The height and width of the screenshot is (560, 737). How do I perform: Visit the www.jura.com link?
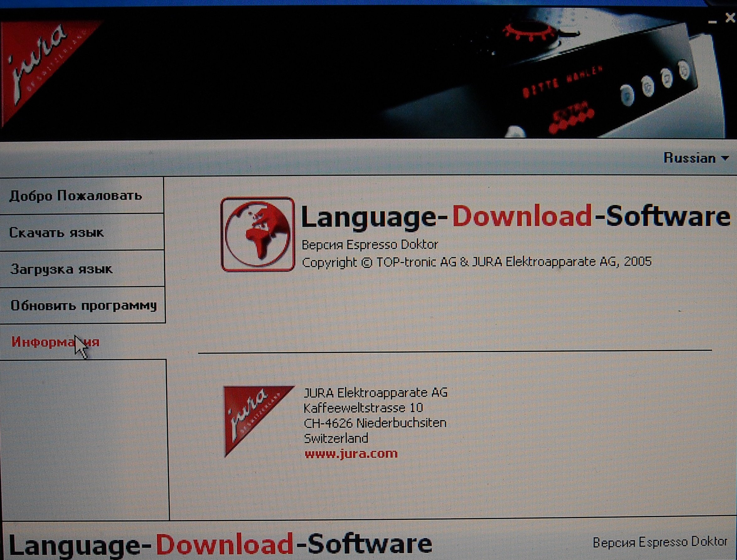(351, 454)
